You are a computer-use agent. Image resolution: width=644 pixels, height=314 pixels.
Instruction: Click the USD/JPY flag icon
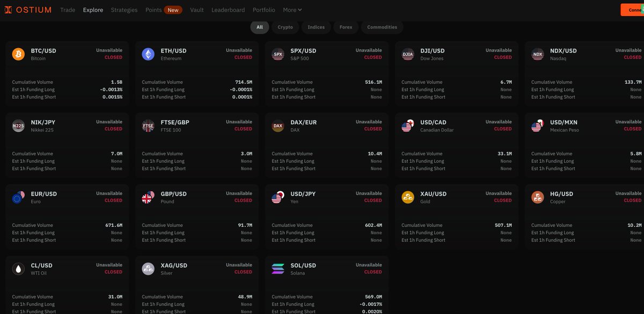[278, 197]
